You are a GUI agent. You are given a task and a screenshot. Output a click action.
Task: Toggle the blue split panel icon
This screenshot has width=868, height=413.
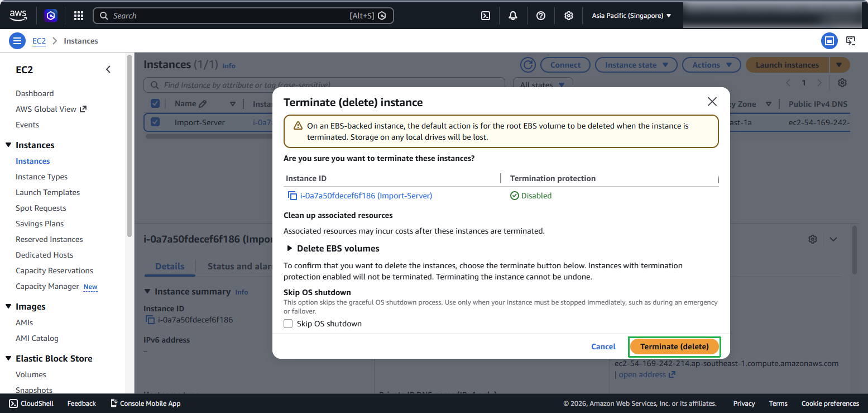(829, 41)
